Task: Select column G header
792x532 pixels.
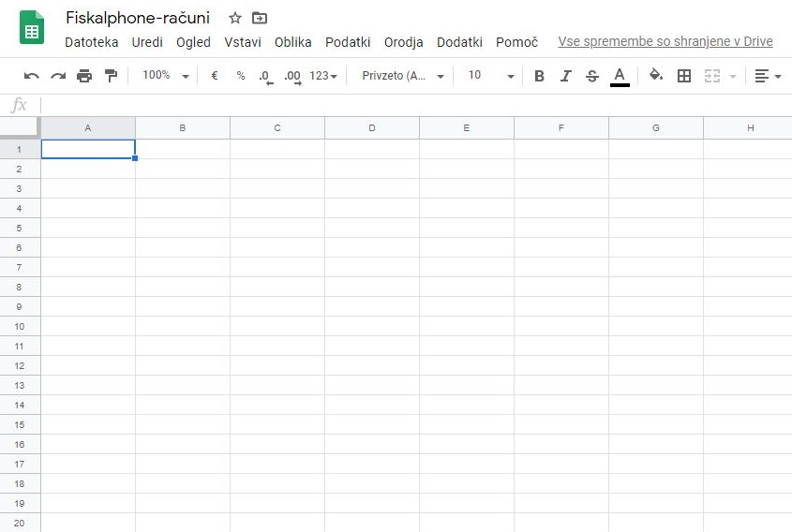Action: (x=656, y=127)
